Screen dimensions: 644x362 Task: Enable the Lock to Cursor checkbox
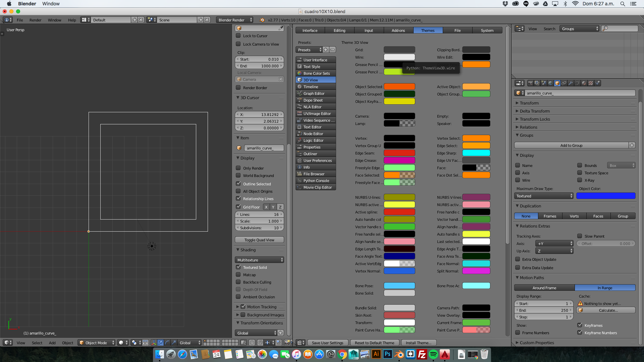pos(238,36)
